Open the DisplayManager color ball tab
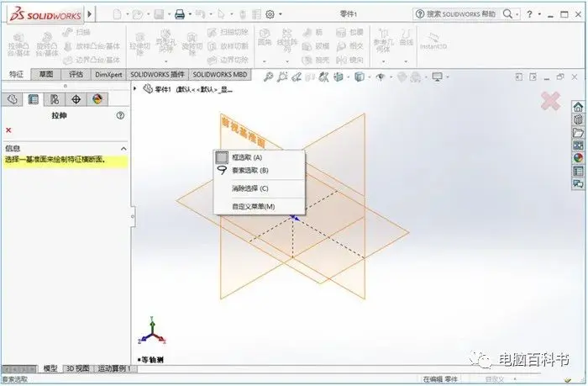Image resolution: width=588 pixels, height=386 pixels. (97, 99)
